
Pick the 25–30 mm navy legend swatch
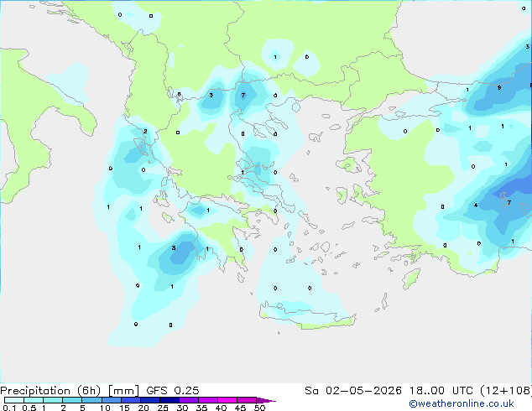[x=169, y=400]
